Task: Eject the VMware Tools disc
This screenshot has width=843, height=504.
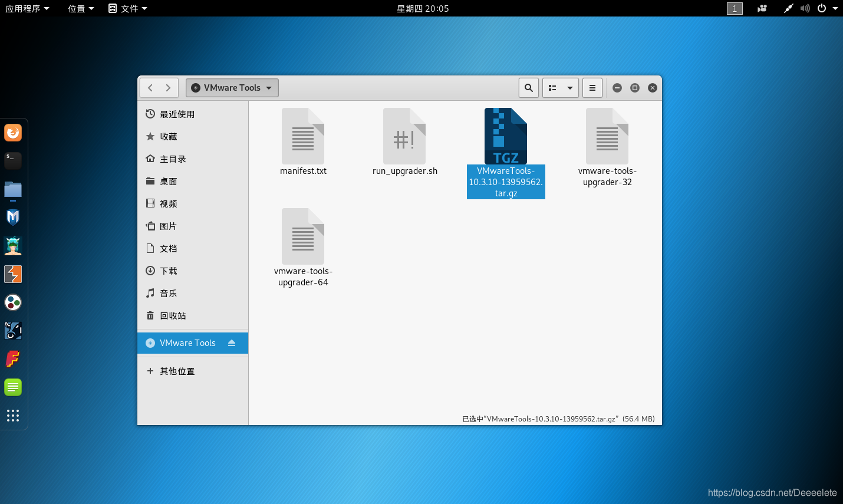Action: [x=232, y=343]
